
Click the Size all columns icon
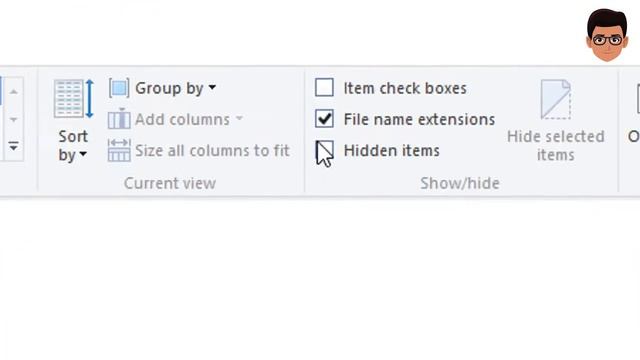(119, 150)
